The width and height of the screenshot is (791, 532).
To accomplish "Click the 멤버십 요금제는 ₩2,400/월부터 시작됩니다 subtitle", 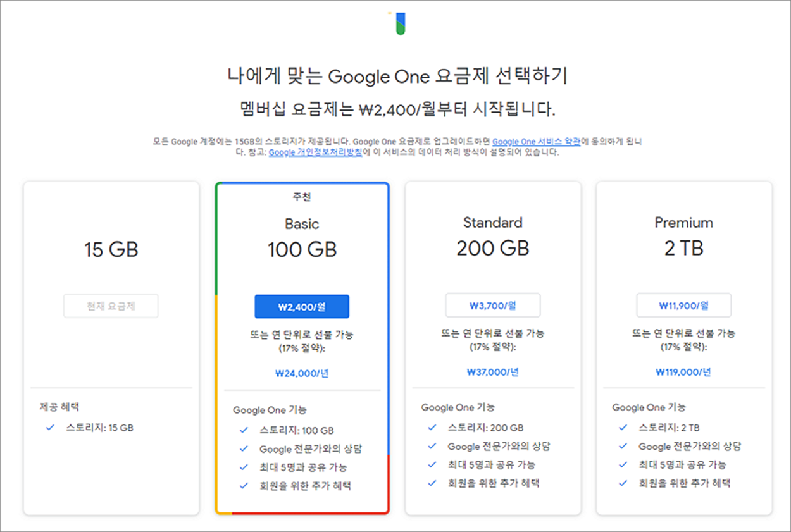I will pos(397,108).
